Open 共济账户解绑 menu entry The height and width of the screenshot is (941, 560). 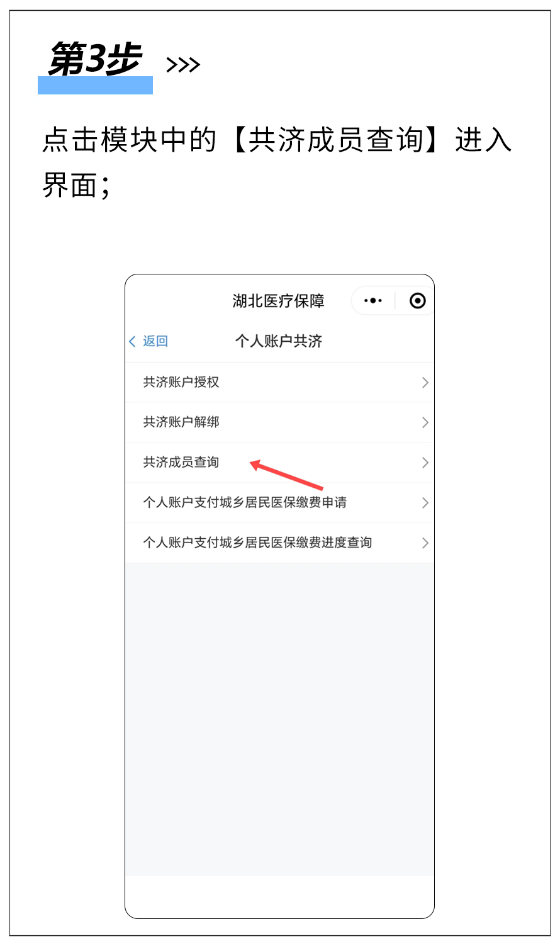click(x=279, y=422)
